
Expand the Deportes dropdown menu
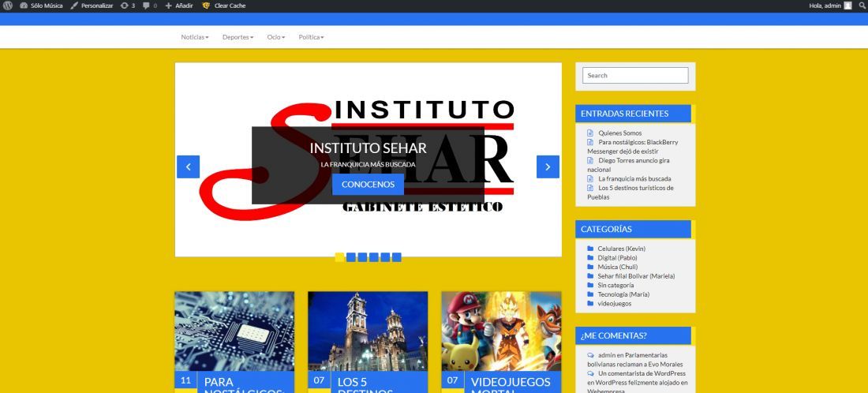pyautogui.click(x=238, y=37)
